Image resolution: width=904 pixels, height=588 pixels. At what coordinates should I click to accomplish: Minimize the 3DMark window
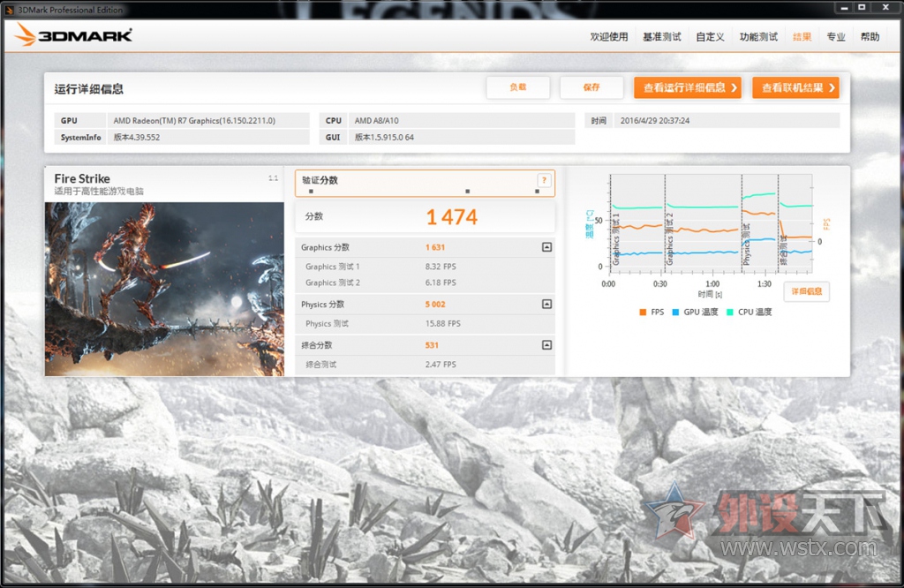[x=844, y=7]
